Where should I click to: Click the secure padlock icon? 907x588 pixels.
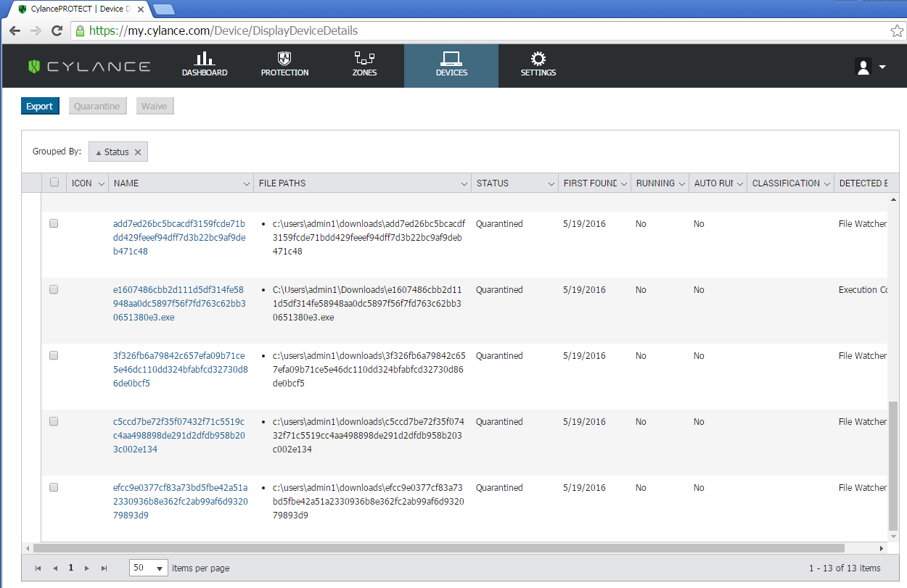[x=80, y=31]
